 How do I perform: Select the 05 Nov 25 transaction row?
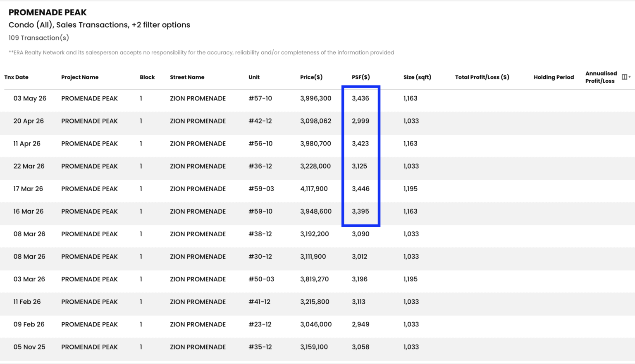click(317, 347)
